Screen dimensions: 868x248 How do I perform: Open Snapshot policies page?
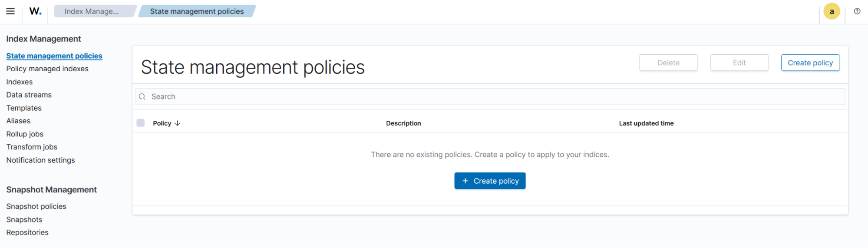tap(36, 206)
